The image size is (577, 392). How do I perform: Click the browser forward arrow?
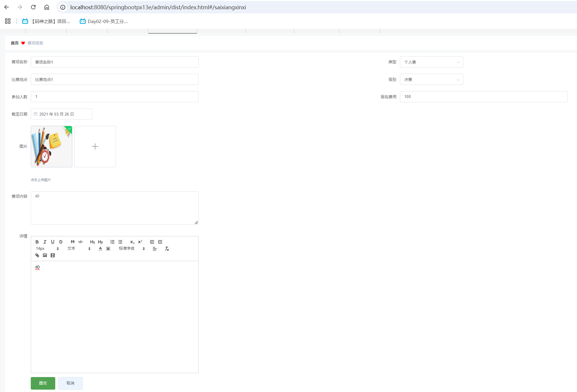click(20, 7)
